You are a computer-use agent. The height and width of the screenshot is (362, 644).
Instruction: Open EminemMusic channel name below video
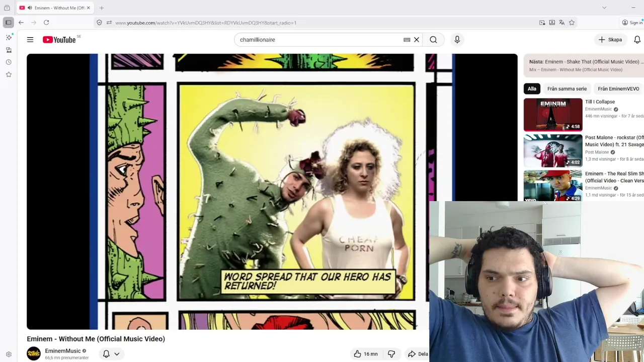[63, 351]
